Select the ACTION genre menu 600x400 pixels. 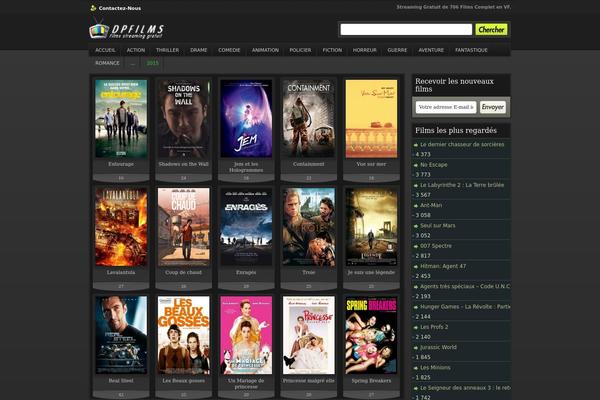point(136,50)
